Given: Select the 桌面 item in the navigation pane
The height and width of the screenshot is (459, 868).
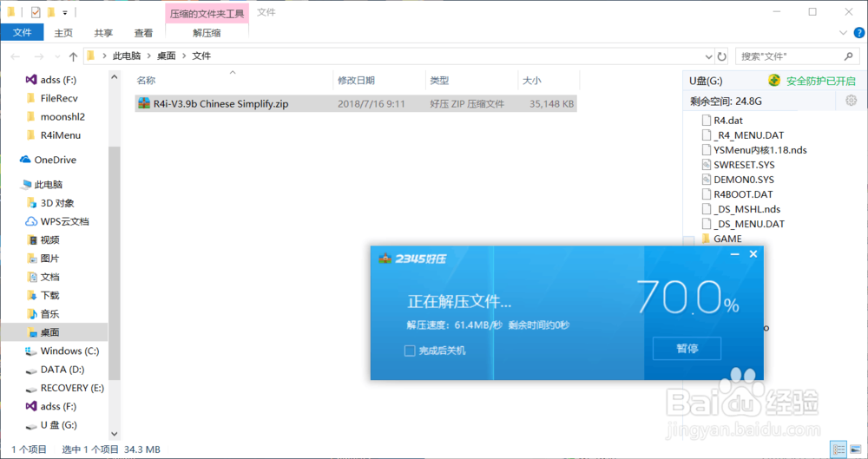Looking at the screenshot, I should tap(54, 332).
